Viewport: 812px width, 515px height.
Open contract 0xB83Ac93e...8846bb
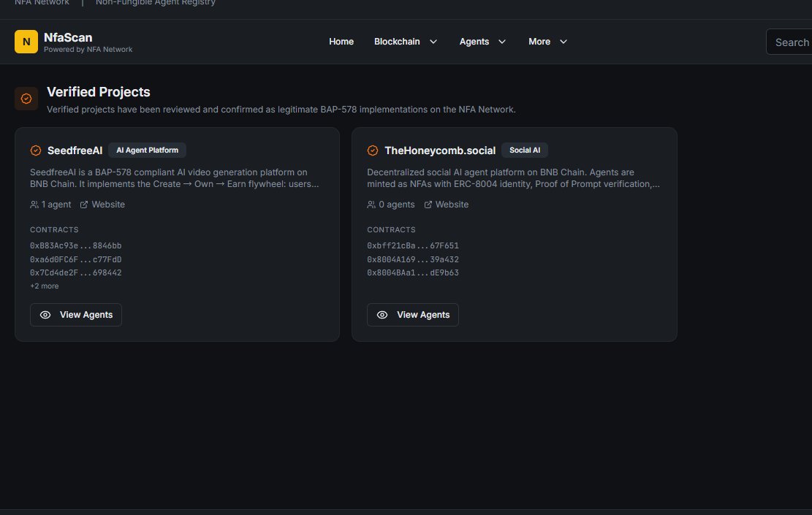pyautogui.click(x=75, y=246)
